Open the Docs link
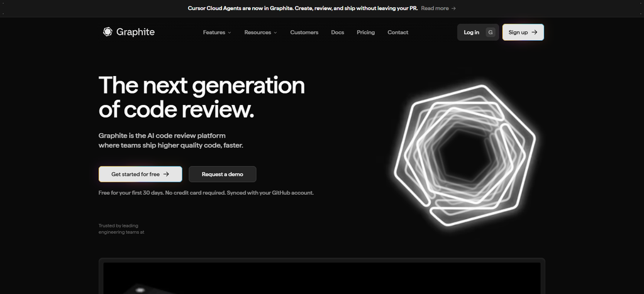644x294 pixels. (338, 33)
